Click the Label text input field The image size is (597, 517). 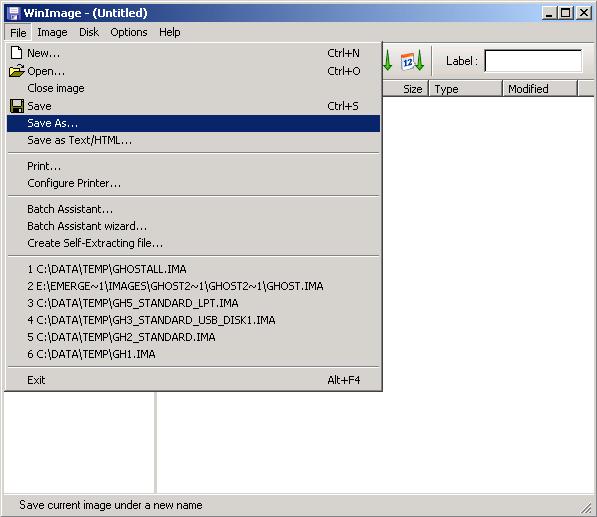[x=533, y=61]
